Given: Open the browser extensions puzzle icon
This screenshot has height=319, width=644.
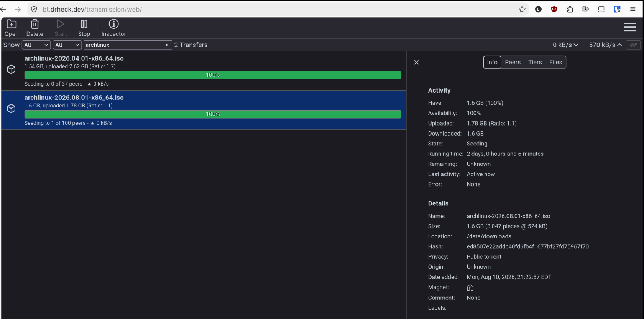Looking at the screenshot, I should 570,9.
